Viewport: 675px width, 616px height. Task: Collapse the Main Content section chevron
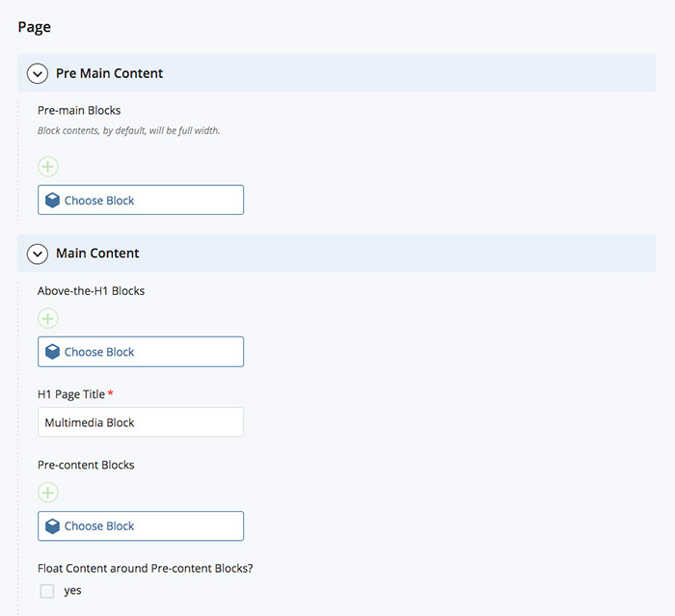click(x=38, y=254)
